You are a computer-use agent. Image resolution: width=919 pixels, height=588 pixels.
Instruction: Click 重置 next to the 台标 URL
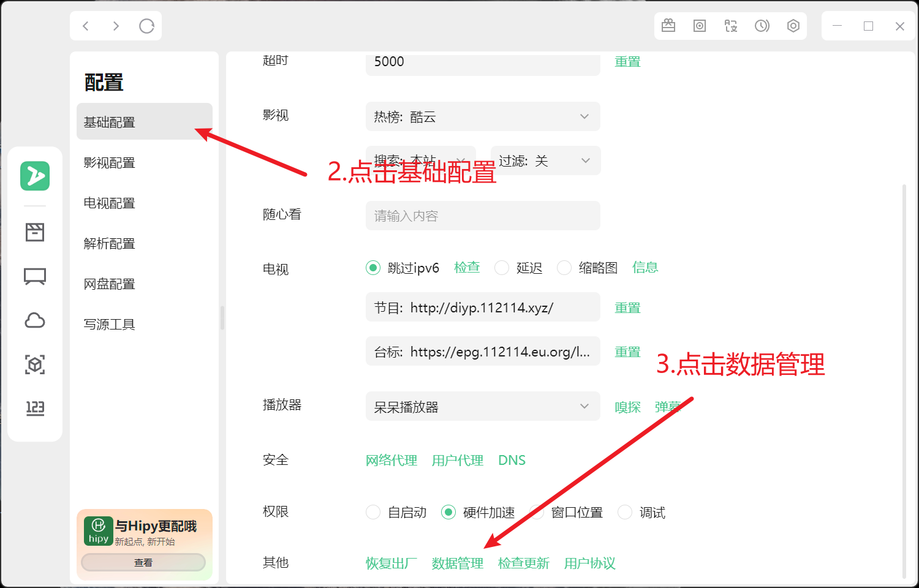click(x=627, y=352)
